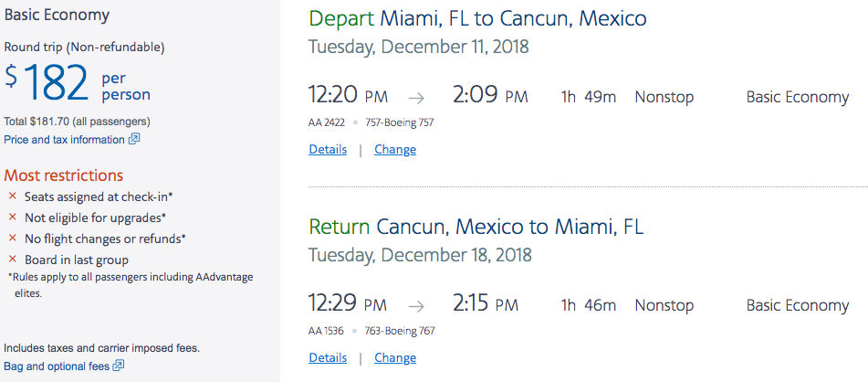The width and height of the screenshot is (868, 382).
Task: Click the red X next to Not eligible for upgrades
Action: (13, 218)
